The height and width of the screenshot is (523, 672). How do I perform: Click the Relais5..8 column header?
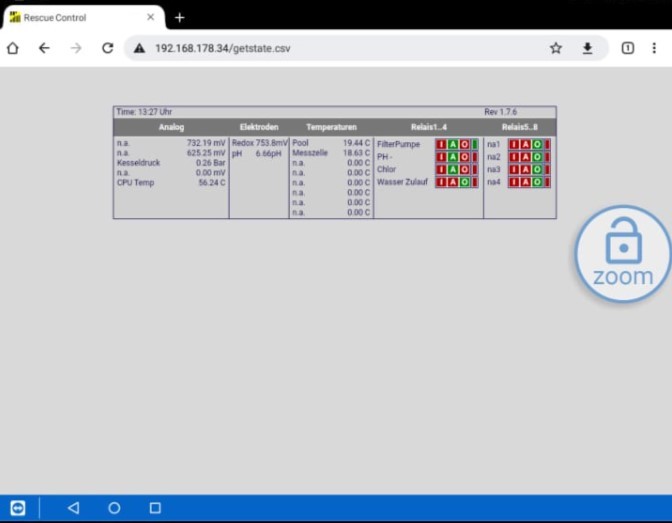[x=520, y=127]
